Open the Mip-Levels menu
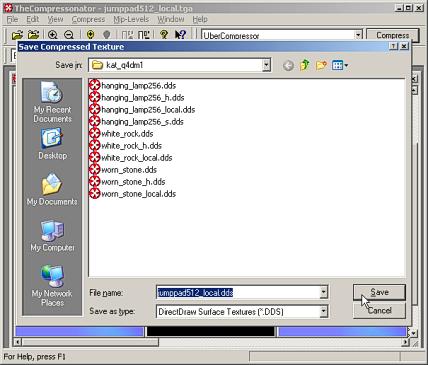Screen dimensions: 428x365 (x=131, y=19)
